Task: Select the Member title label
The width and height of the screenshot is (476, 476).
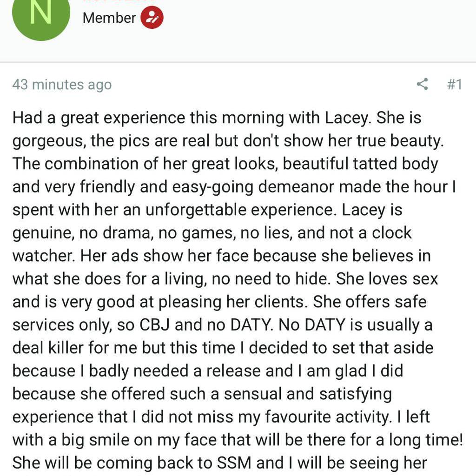Action: [x=109, y=18]
